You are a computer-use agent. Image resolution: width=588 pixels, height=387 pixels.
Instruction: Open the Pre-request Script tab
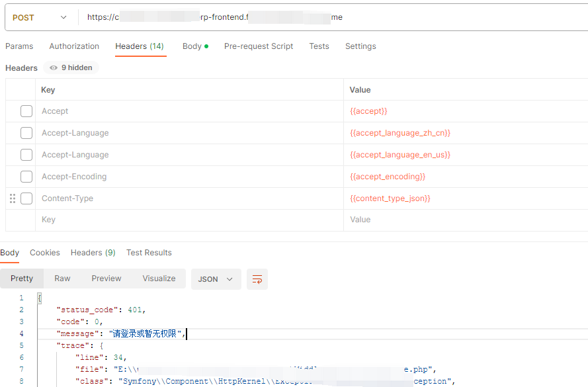click(x=259, y=46)
